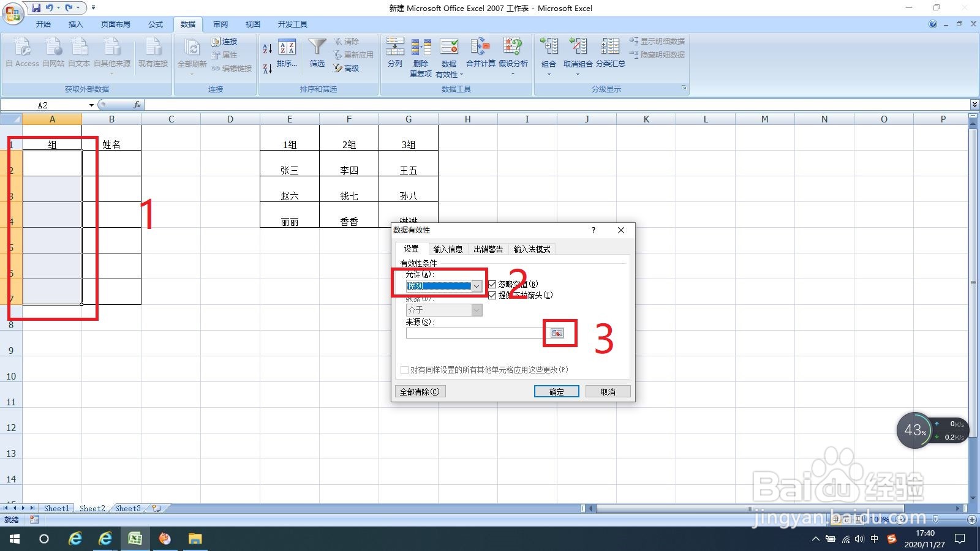Undo the last action from quick access toolbar

(49, 8)
